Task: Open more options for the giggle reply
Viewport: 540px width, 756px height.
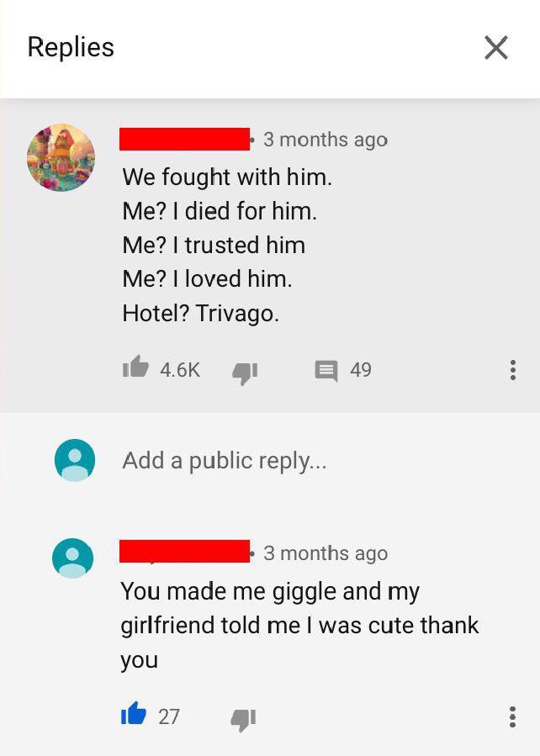Action: tap(513, 716)
